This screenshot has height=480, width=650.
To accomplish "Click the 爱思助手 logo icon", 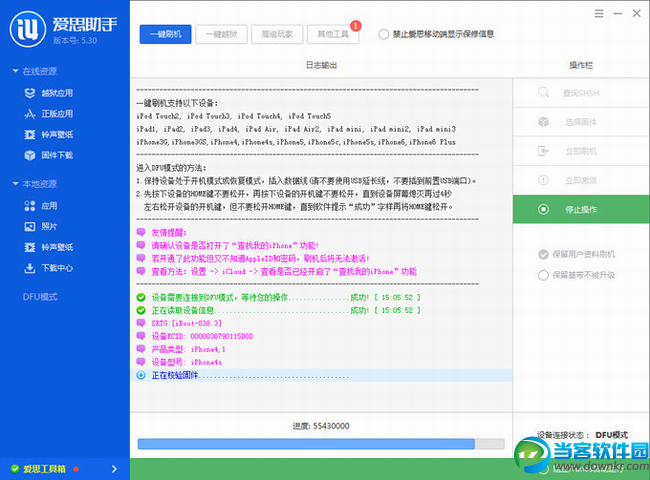I will (x=28, y=29).
